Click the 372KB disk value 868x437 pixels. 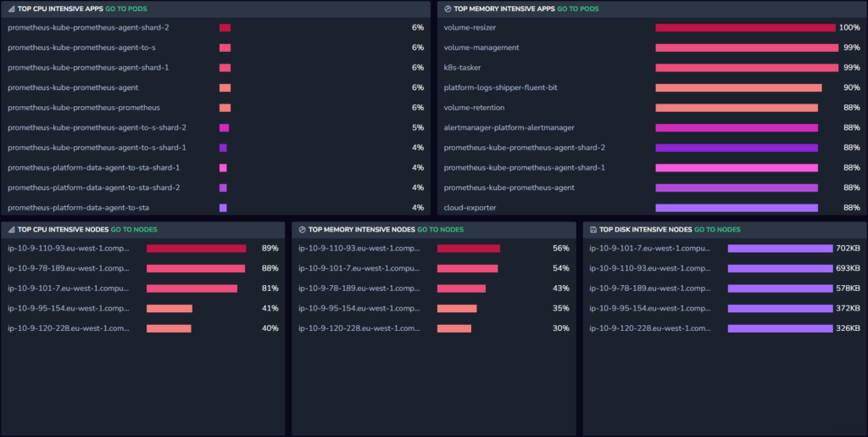(848, 308)
